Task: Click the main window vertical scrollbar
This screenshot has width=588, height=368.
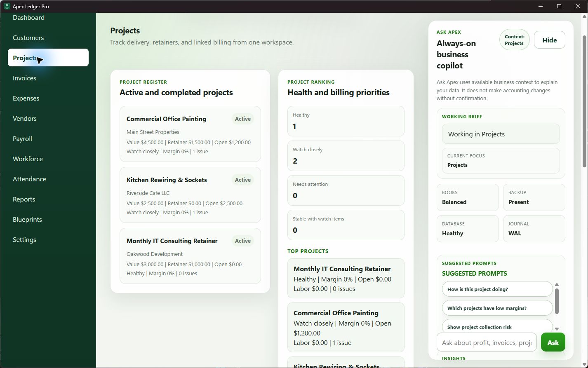Action: (584, 101)
